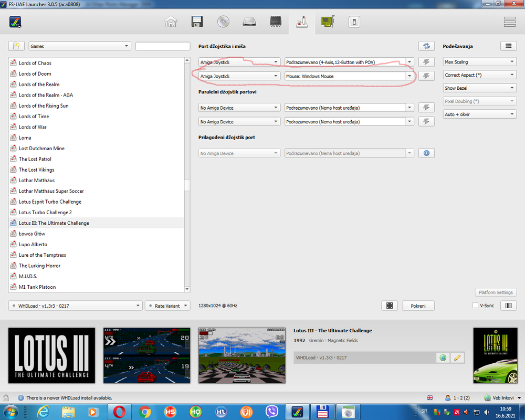
Task: Click the game list scrollbar thumb
Action: 187,185
